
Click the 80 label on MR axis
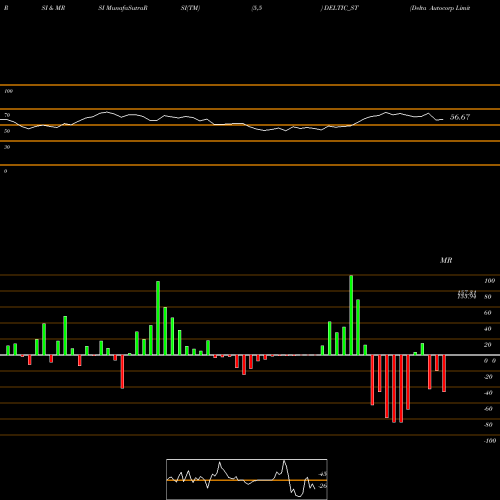pos(488,297)
